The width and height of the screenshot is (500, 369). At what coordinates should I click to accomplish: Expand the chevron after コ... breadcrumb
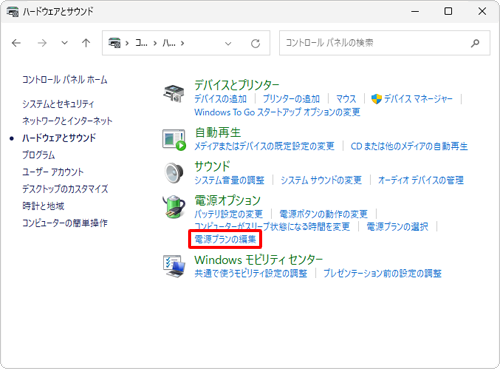(155, 43)
